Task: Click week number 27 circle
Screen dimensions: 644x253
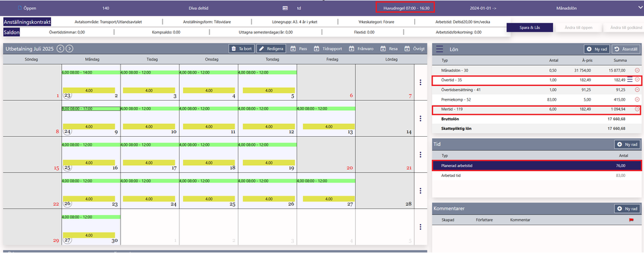Action: pos(67,240)
